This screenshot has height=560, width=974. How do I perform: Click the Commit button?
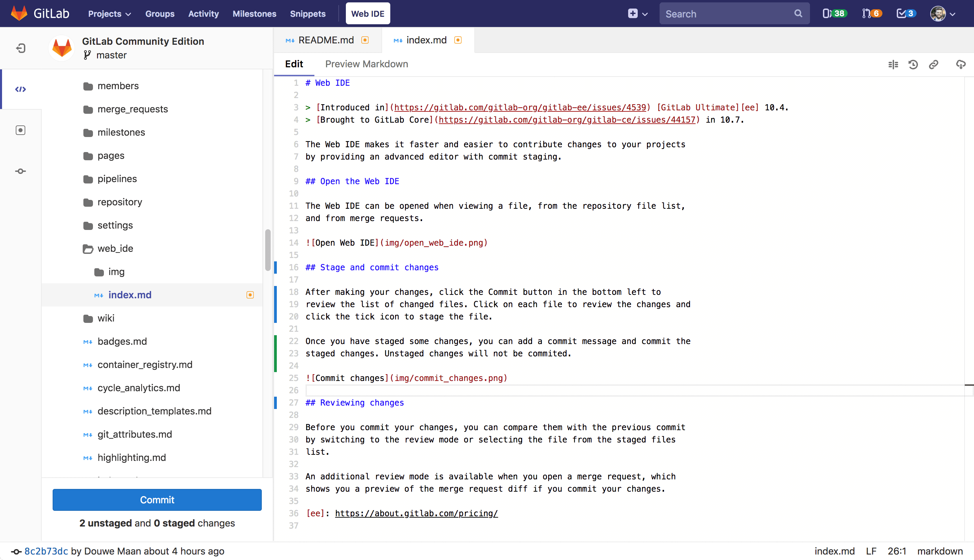pyautogui.click(x=157, y=500)
